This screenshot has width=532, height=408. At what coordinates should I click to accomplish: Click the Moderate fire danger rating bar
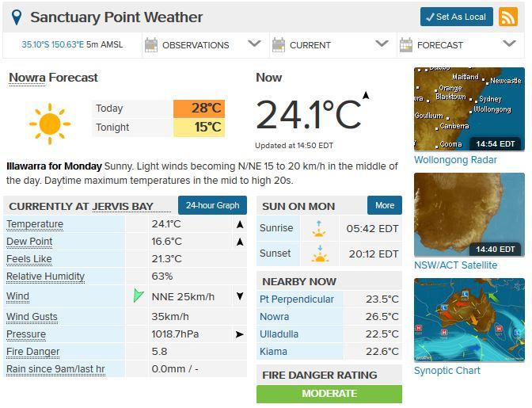329,394
